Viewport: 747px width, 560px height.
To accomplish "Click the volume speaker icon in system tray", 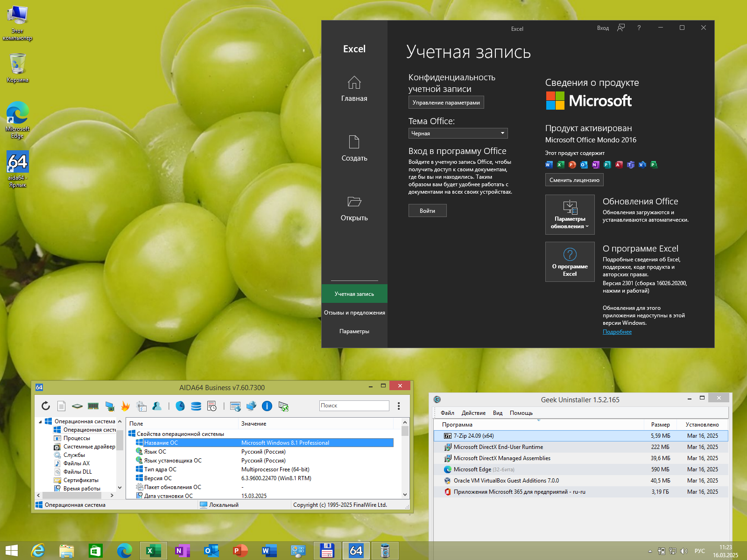I will (684, 551).
